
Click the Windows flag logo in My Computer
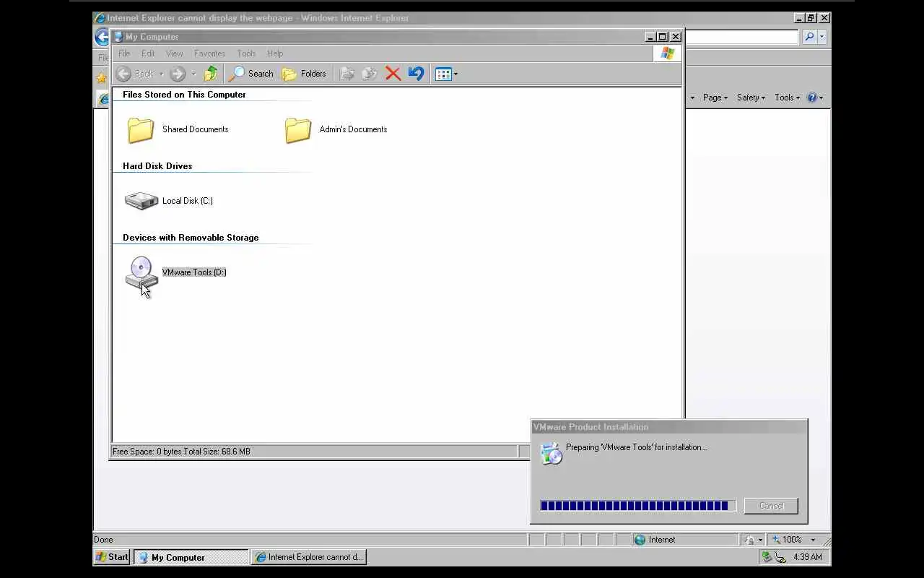tap(667, 53)
